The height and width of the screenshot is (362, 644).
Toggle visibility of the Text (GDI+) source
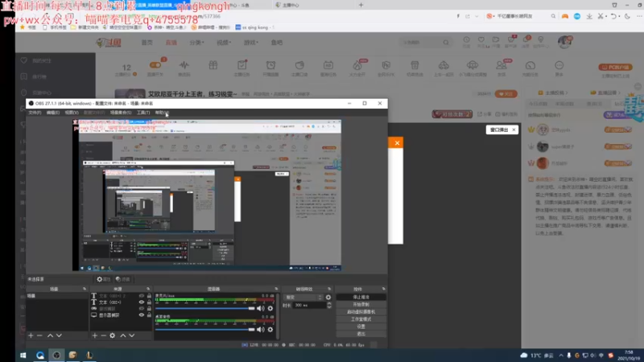[x=142, y=302]
